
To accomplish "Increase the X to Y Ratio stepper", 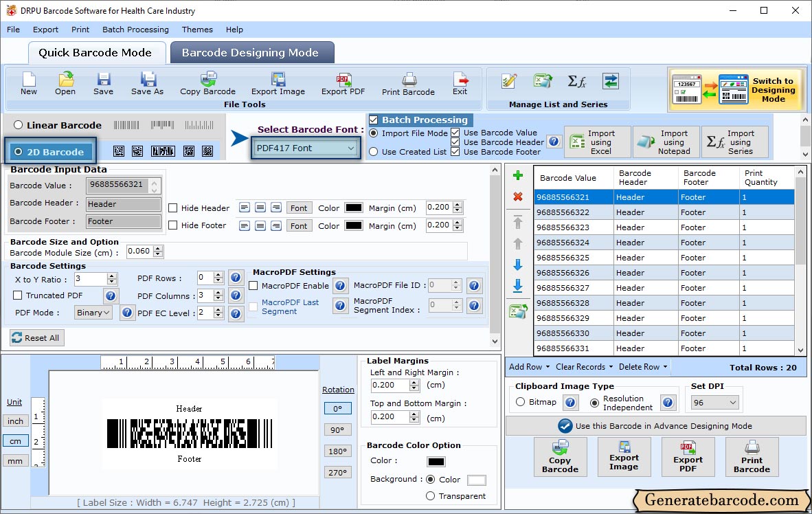I will click(x=112, y=276).
